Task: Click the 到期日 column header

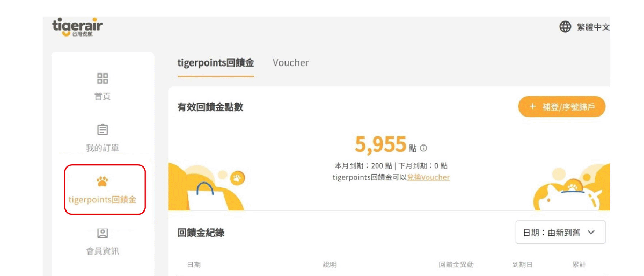Action: pos(522,265)
